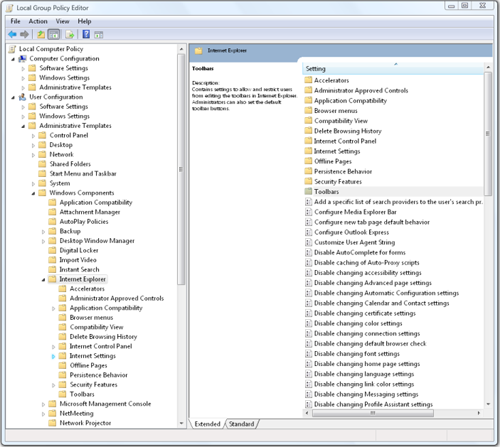Click the settings list scroll right arrow

point(479,413)
